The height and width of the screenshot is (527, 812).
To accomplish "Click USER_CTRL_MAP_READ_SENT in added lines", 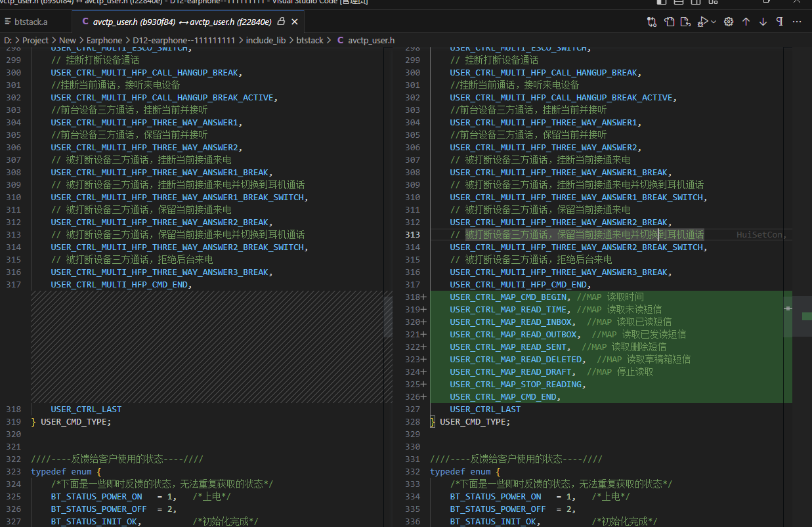I will pos(507,347).
